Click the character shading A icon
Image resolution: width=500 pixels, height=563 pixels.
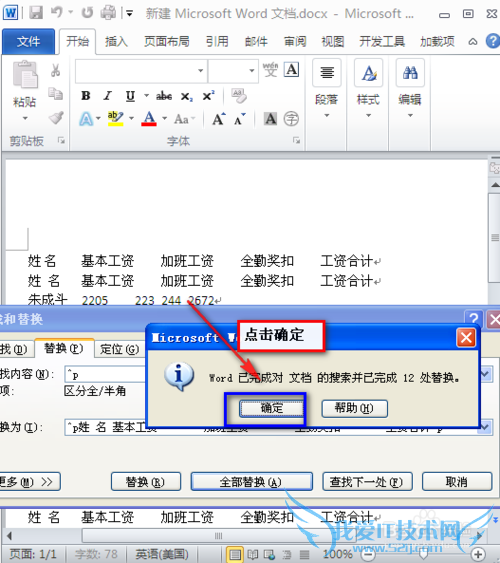coord(270,119)
